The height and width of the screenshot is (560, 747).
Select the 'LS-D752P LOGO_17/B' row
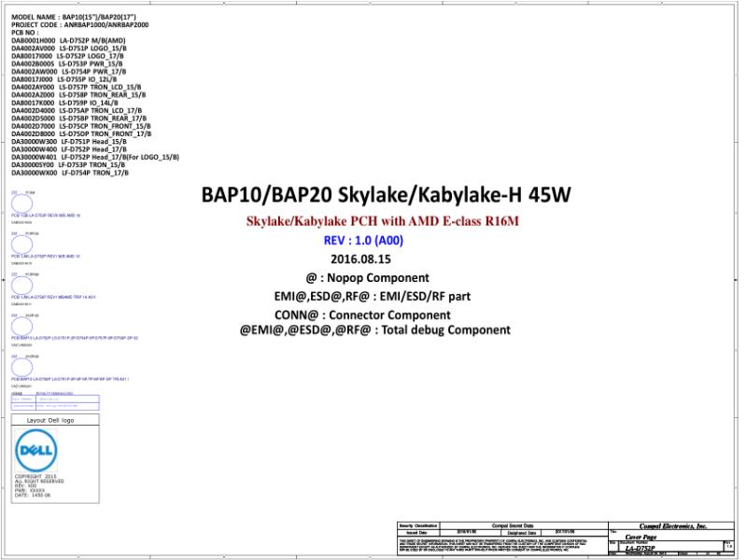point(67,56)
